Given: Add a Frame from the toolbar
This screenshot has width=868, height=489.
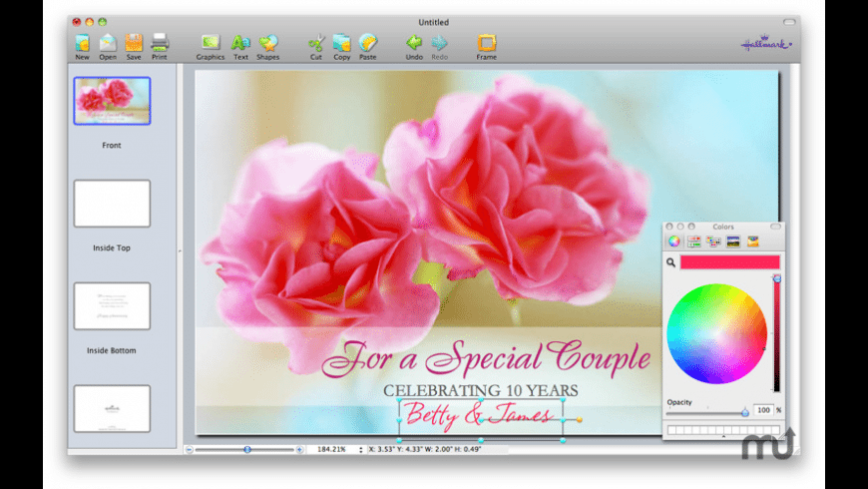Looking at the screenshot, I should pos(486,43).
